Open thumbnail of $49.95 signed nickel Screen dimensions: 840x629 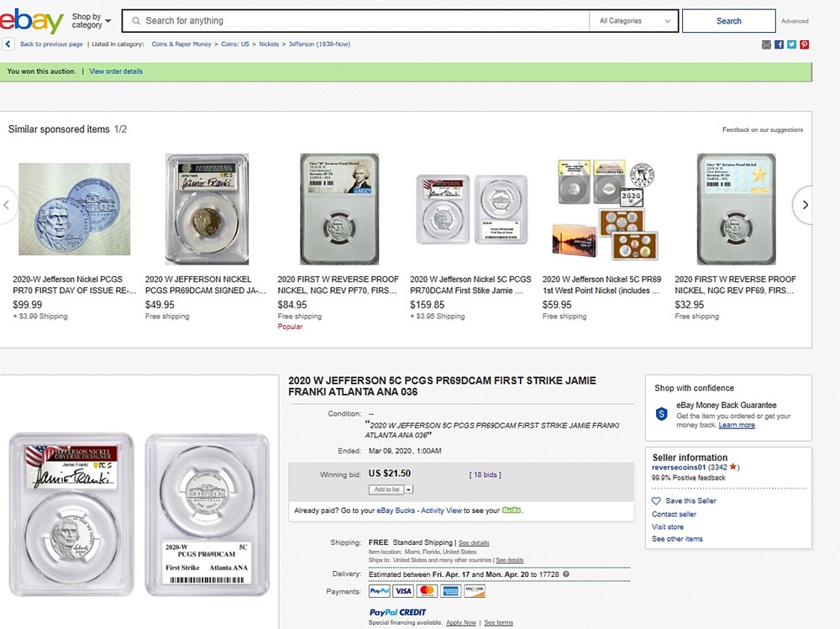point(207,209)
